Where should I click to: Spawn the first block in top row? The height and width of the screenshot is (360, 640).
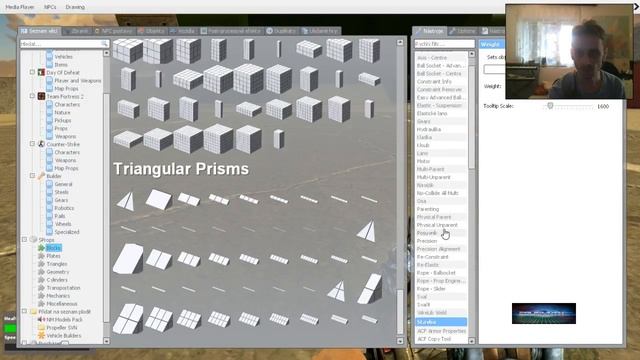pyautogui.click(x=127, y=51)
